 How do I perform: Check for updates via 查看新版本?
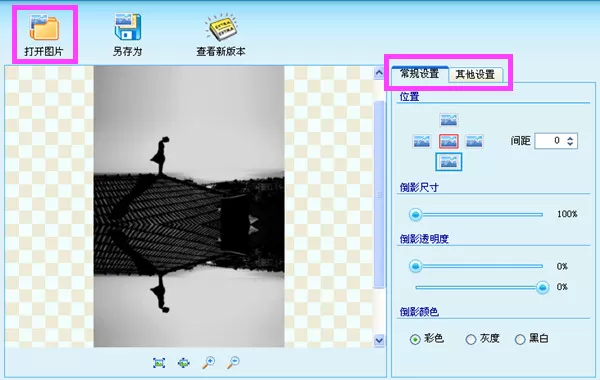pos(221,35)
